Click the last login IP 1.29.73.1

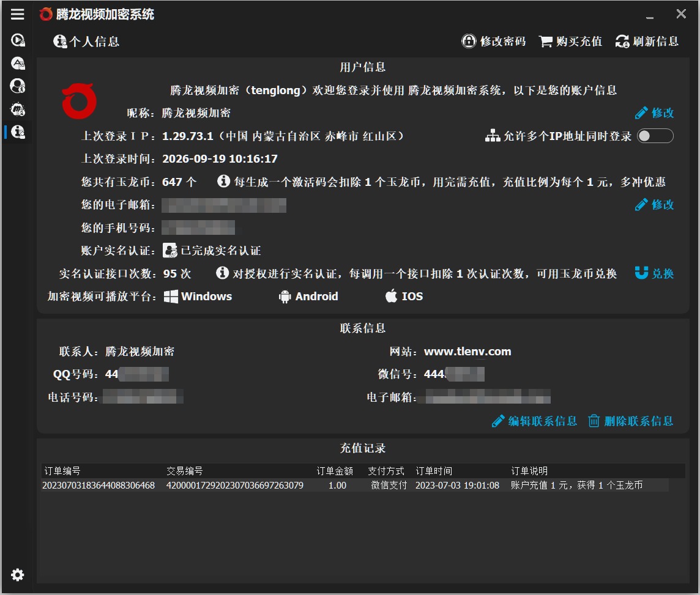(187, 136)
